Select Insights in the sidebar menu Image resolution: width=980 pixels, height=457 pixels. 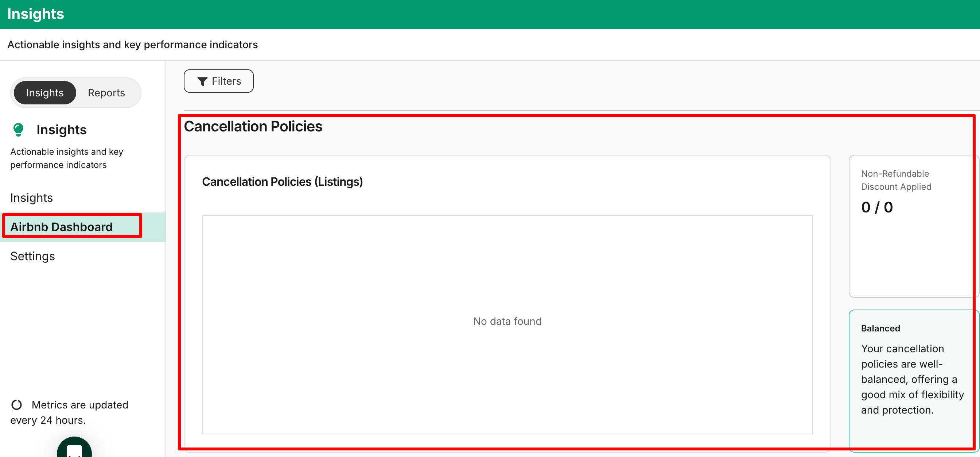[x=32, y=197]
